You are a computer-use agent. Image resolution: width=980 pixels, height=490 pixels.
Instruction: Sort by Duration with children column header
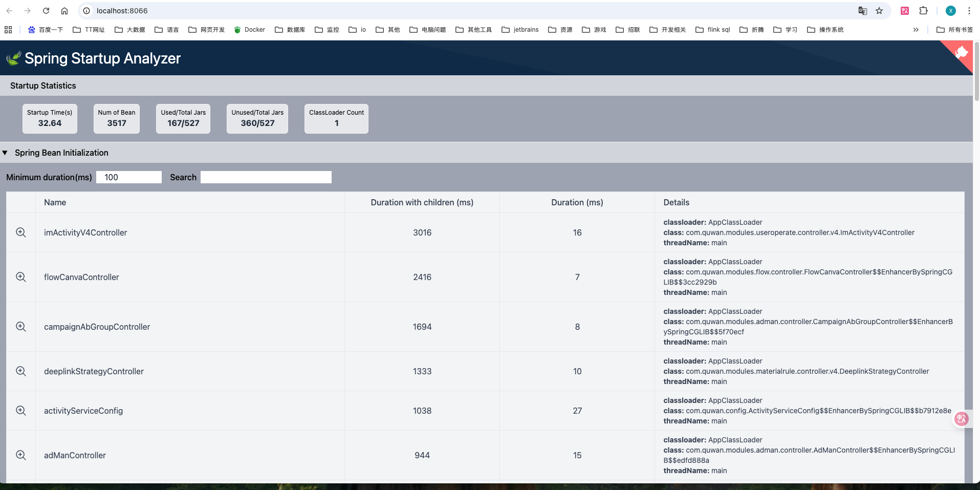coord(422,202)
